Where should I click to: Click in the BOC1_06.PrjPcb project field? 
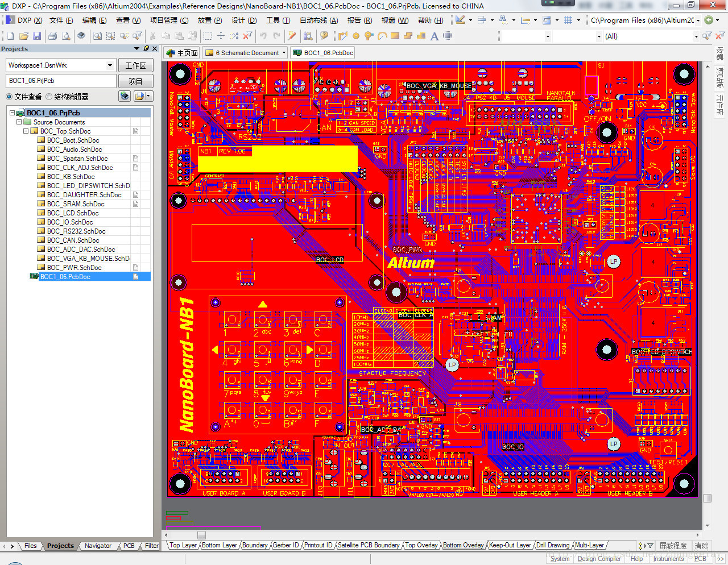pos(61,81)
